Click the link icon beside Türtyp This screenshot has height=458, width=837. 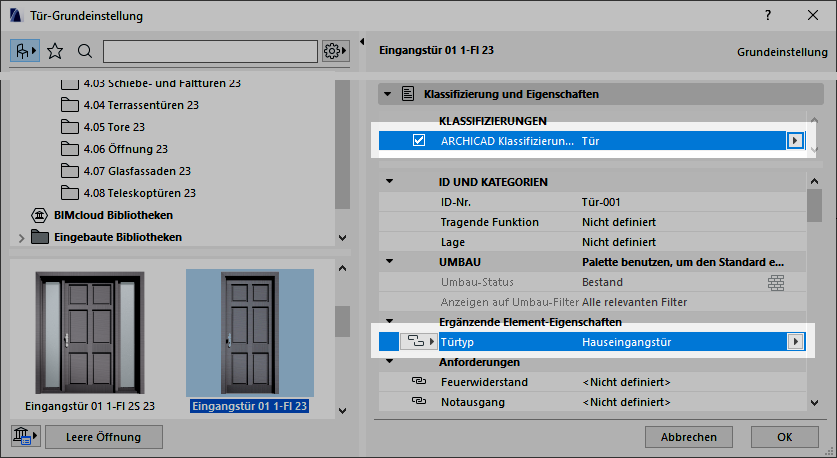click(418, 342)
